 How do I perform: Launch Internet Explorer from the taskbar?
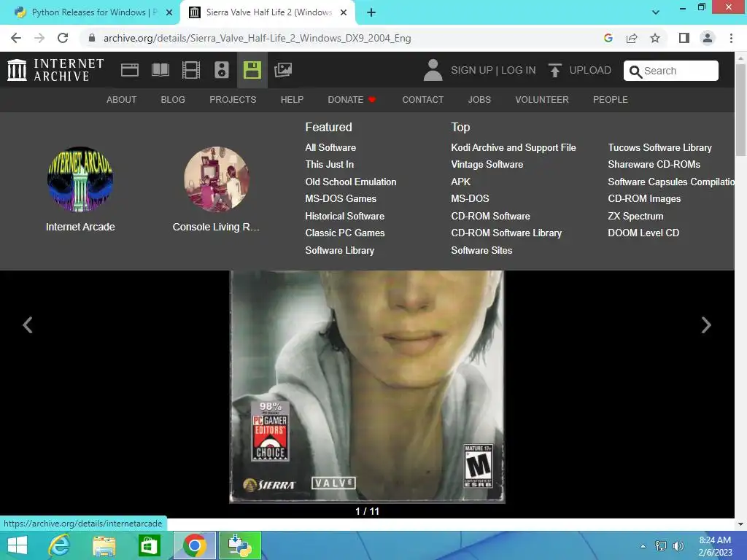pos(59,545)
